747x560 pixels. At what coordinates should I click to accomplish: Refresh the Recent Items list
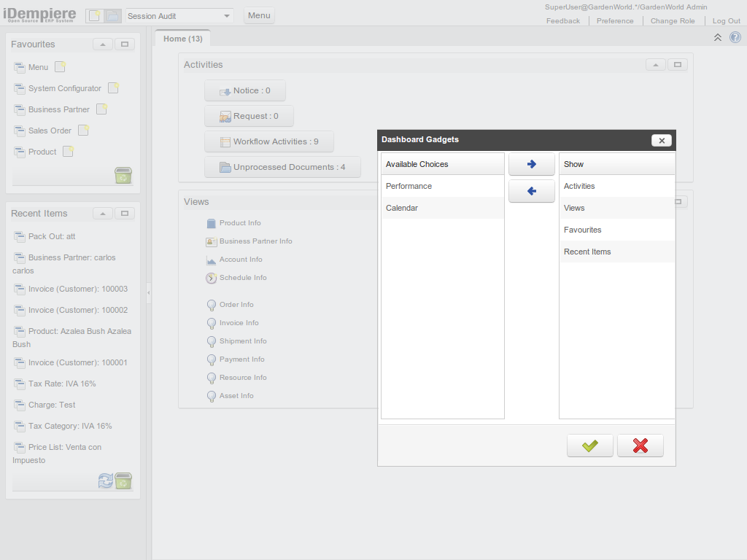point(105,481)
